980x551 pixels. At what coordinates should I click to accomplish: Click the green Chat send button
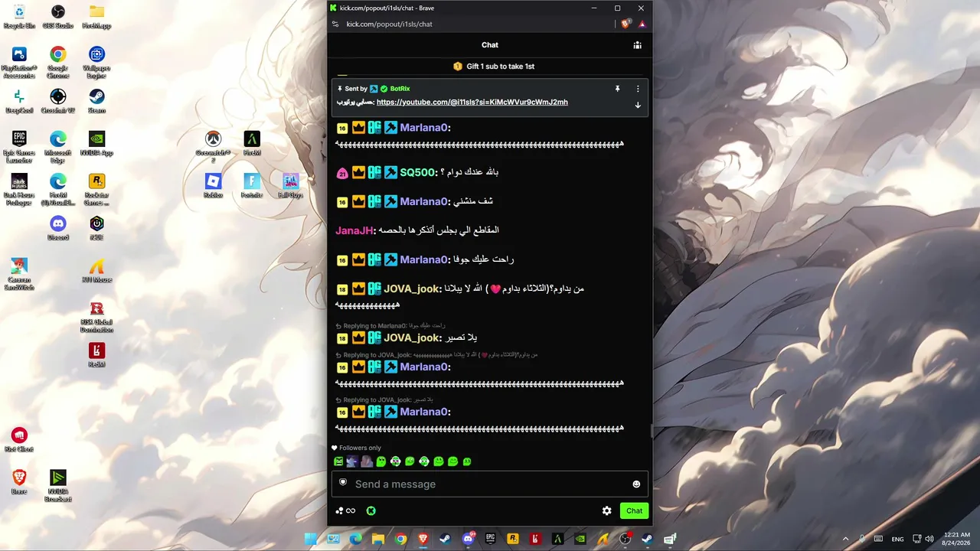click(634, 511)
